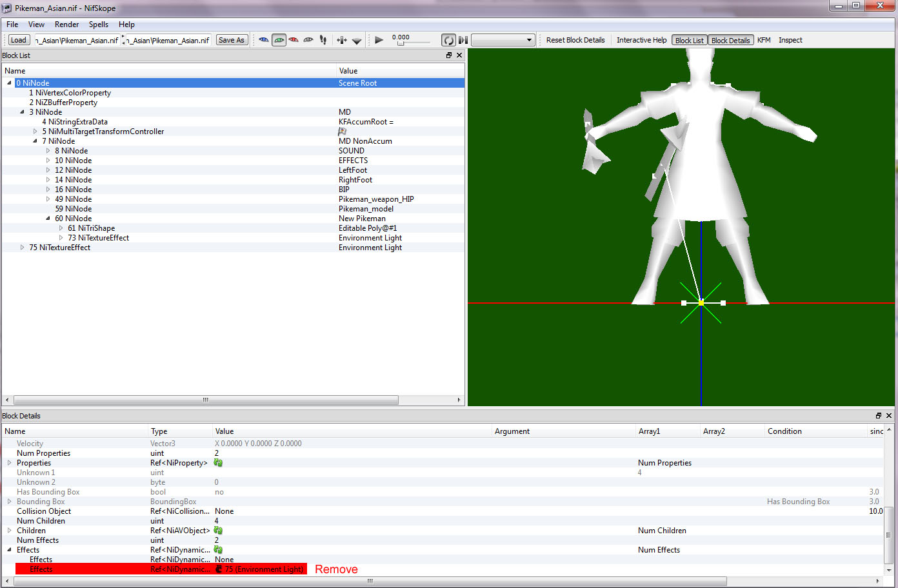Open the Help menu
The height and width of the screenshot is (588, 898).
[126, 24]
